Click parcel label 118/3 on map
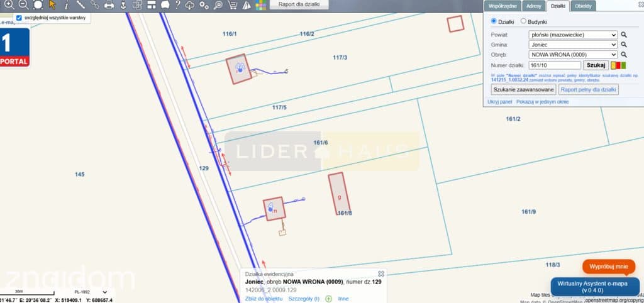The width and height of the screenshot is (644, 303). pos(553,265)
